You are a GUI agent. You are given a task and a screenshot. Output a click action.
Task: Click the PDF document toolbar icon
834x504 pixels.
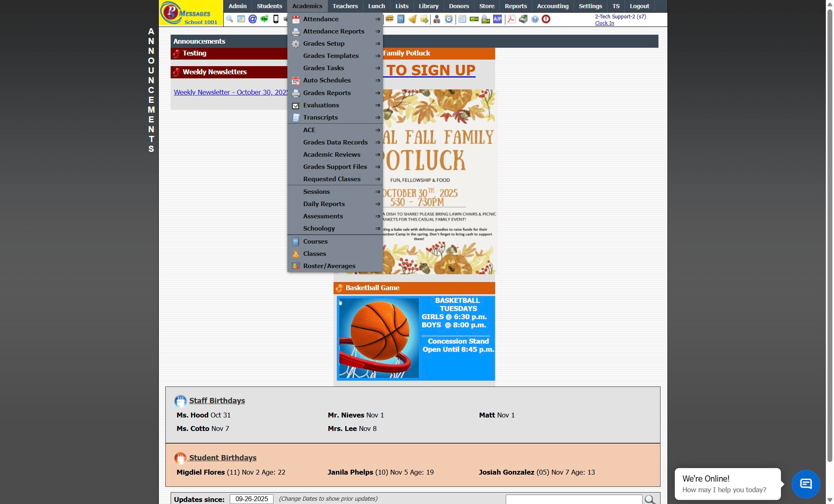(x=511, y=19)
